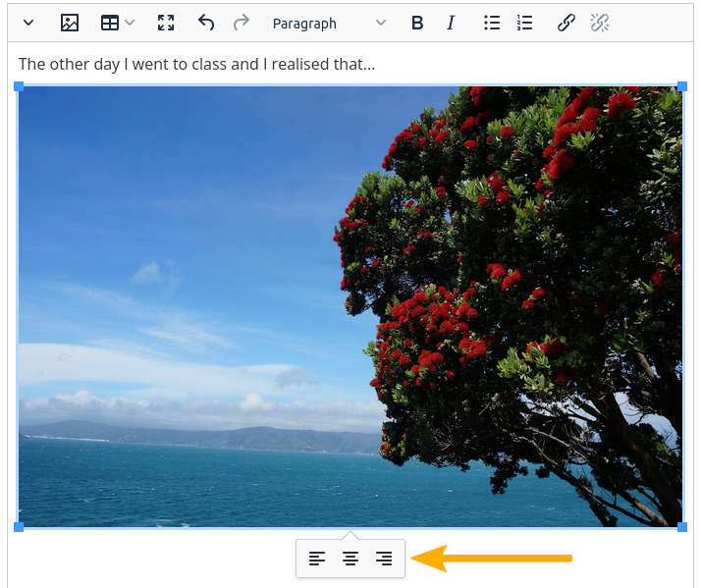Click the insert image icon
Viewport: 701px width, 588px height.
pos(69,23)
